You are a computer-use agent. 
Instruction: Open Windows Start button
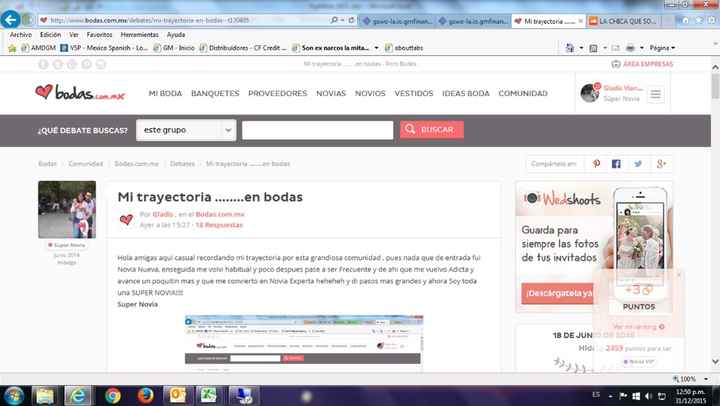tap(13, 396)
